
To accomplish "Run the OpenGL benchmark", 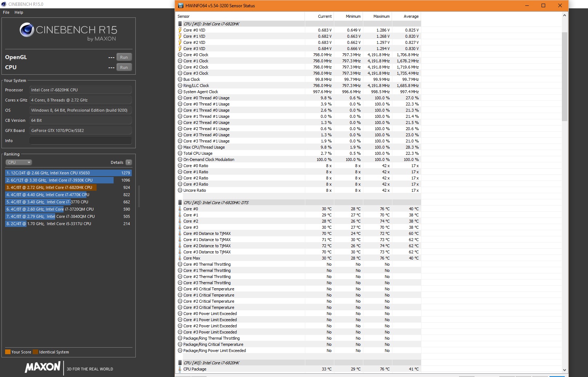I will (x=124, y=57).
